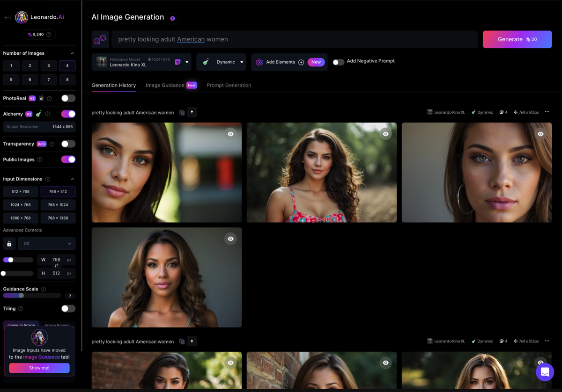Click the random prompt dice icon
This screenshot has height=392, width=562.
[100, 40]
